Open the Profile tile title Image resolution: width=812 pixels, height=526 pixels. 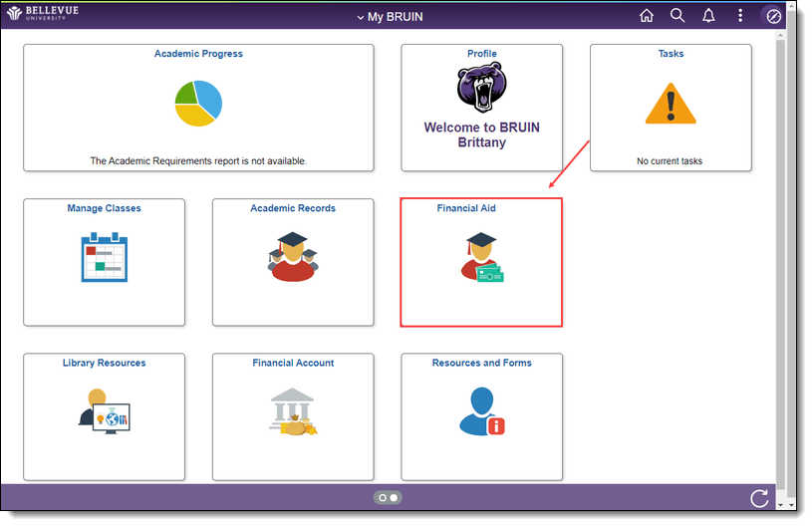(x=481, y=54)
